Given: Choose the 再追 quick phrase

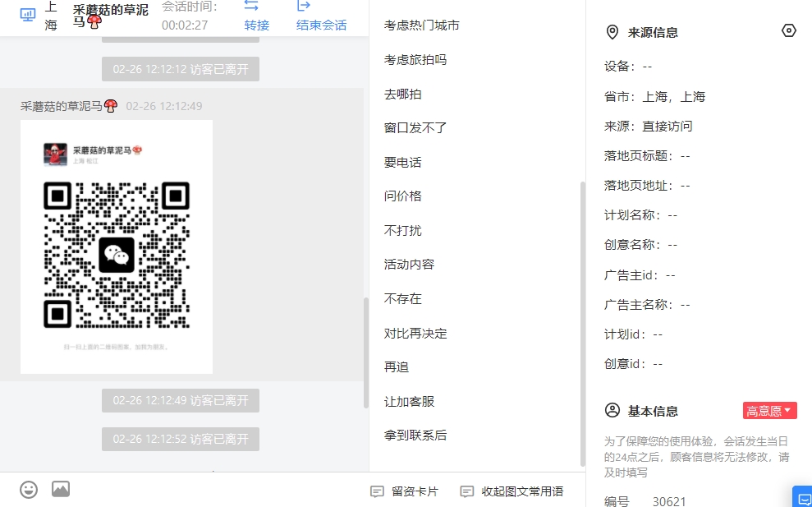Looking at the screenshot, I should pyautogui.click(x=397, y=367).
